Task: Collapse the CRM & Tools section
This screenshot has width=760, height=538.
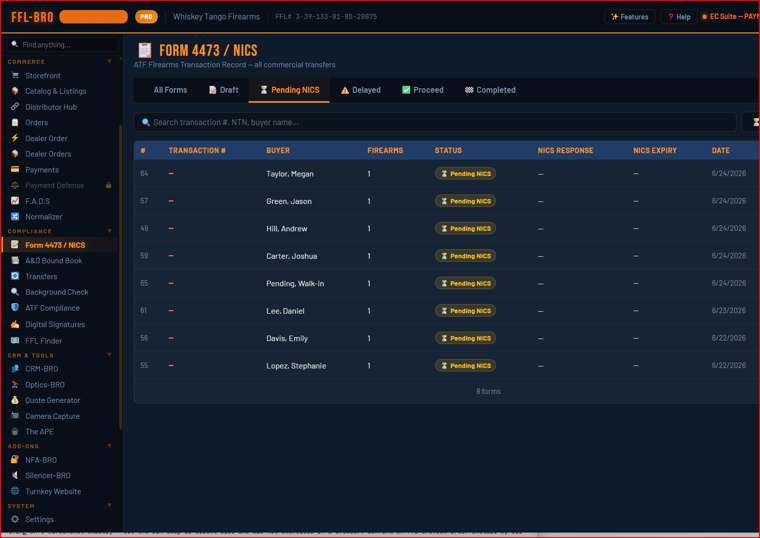Action: 110,355
